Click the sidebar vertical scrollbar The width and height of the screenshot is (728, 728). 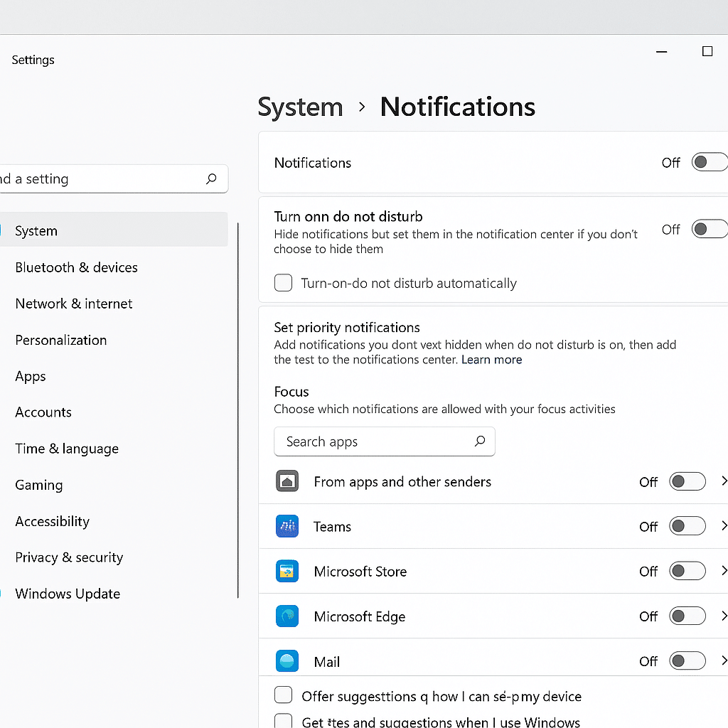[237, 410]
